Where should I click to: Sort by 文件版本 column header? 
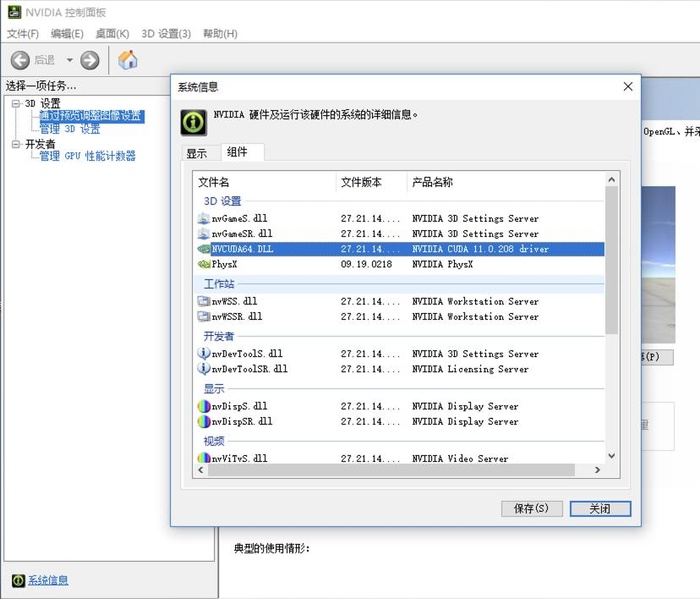371,182
